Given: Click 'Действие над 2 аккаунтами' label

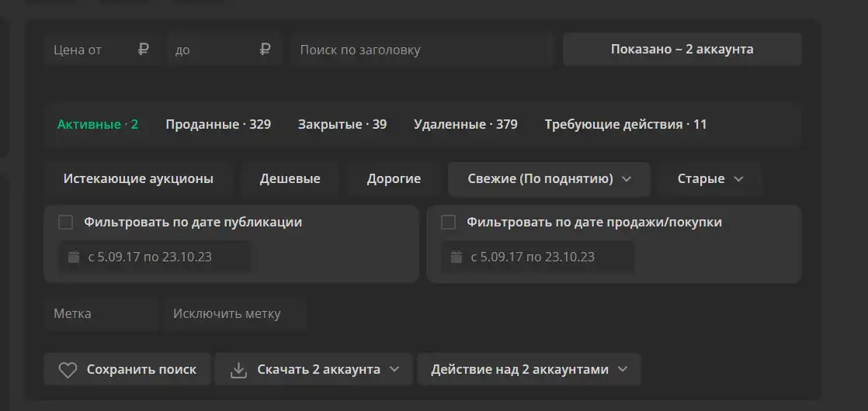Looking at the screenshot, I should (520, 370).
